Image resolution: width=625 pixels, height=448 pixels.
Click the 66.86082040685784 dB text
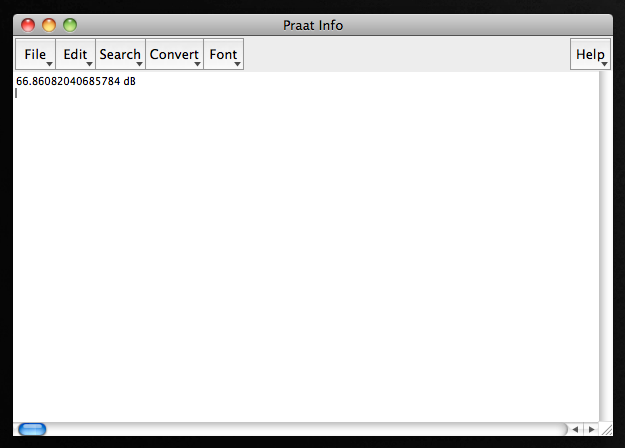(76, 81)
